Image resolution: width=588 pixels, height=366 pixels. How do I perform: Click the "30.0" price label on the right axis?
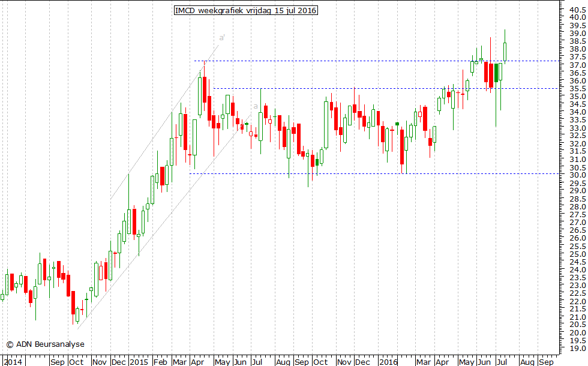point(577,175)
